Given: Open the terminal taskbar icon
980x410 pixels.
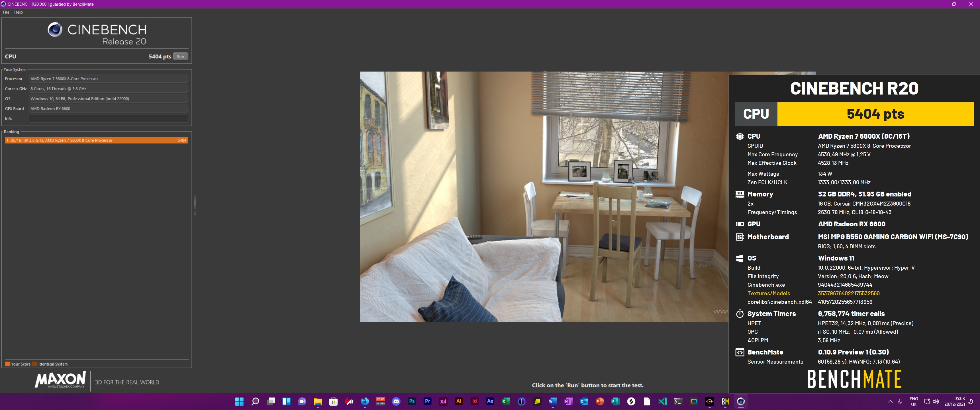Looking at the screenshot, I should [678, 401].
